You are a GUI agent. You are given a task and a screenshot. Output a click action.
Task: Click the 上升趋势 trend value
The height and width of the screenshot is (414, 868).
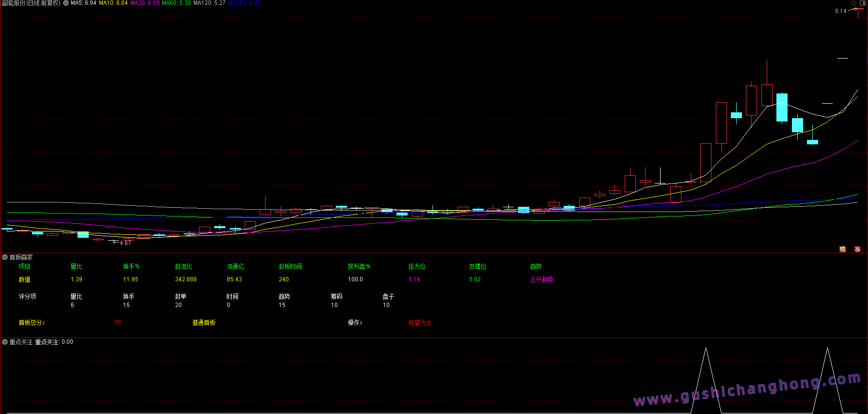(x=541, y=279)
